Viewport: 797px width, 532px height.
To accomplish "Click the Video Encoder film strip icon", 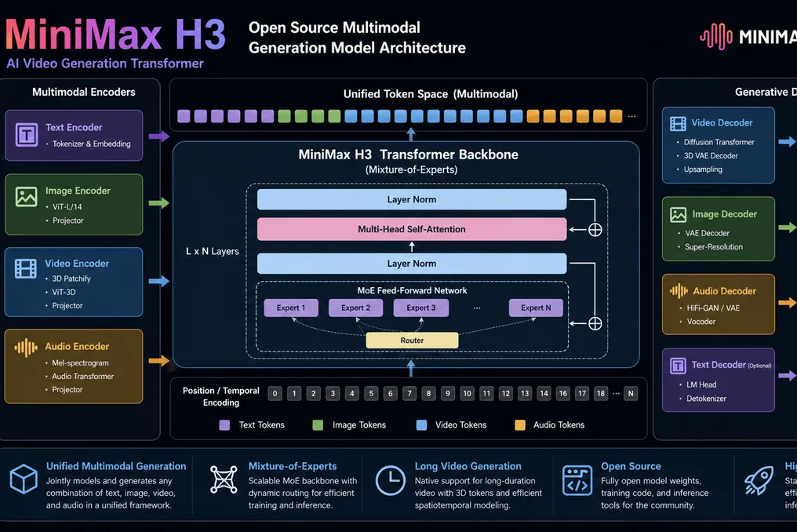I will click(x=26, y=268).
